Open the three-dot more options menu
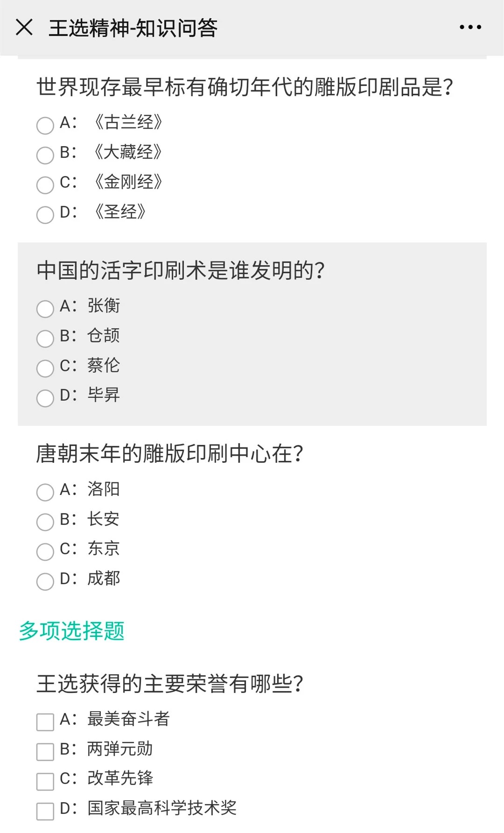Viewport: 504px width, 833px height. click(x=470, y=27)
